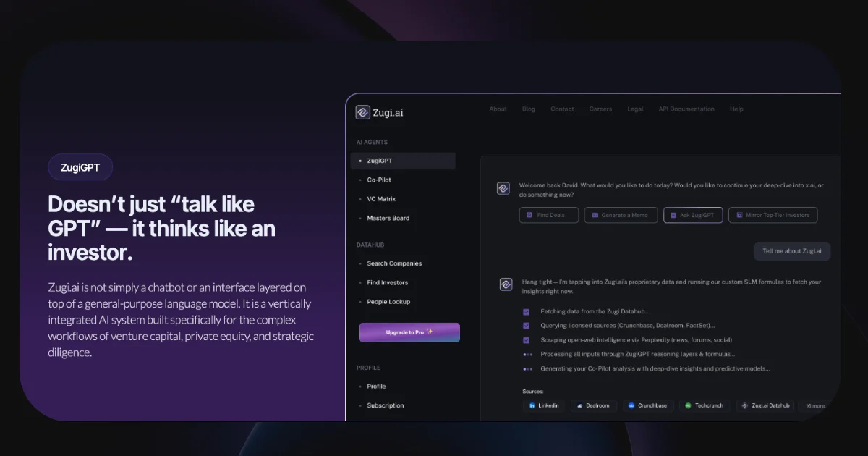Click the 'DATAHUB' section heading
Screen dimensions: 868x456
click(x=370, y=245)
